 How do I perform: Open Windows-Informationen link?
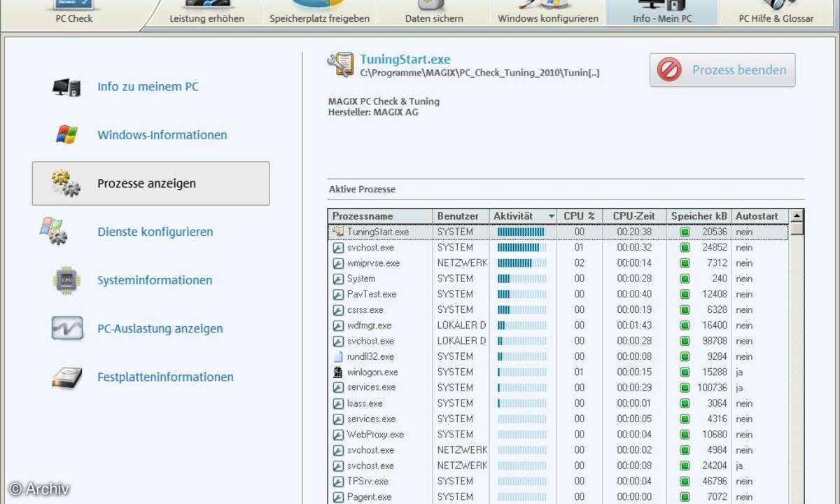(x=162, y=135)
